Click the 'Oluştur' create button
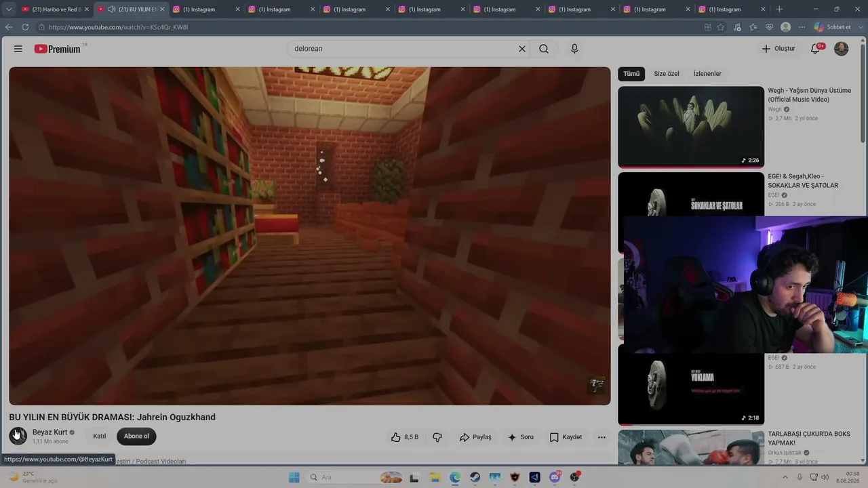This screenshot has height=488, width=868. pos(778,49)
